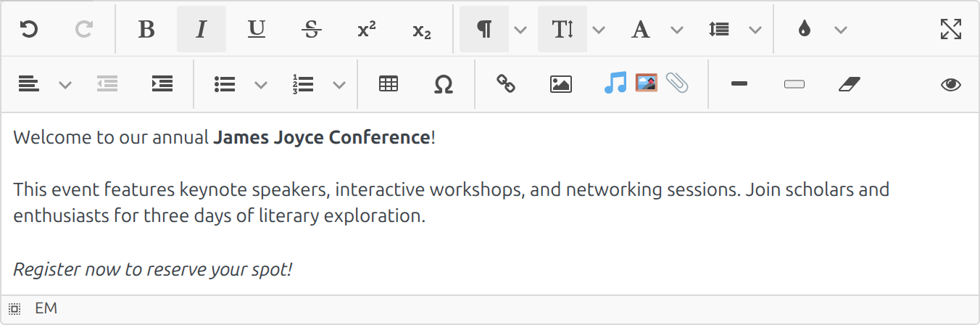980x325 pixels.
Task: Toggle preview with eye icon
Action: coord(951,84)
